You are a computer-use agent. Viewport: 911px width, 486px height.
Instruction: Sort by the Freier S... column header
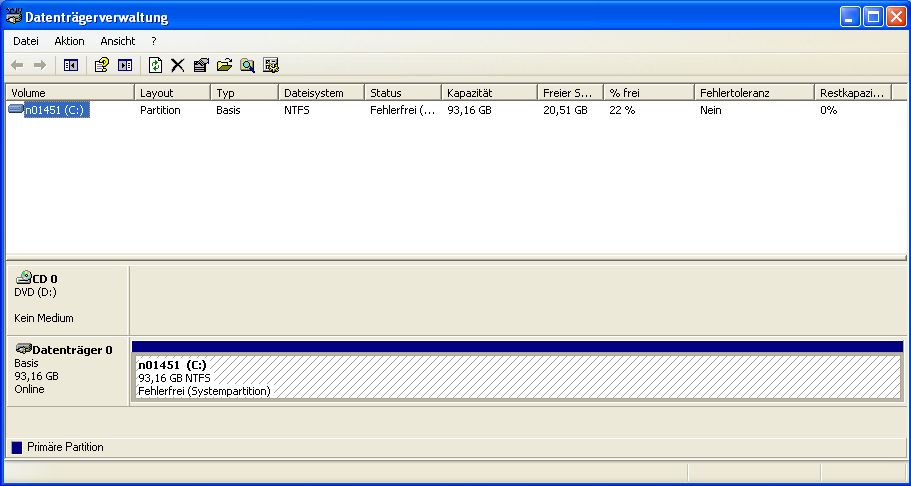tap(571, 93)
